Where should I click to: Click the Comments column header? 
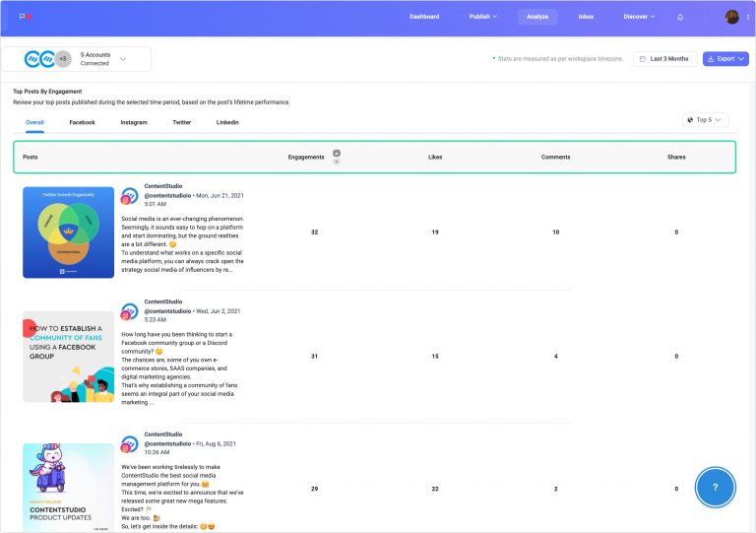pos(555,158)
